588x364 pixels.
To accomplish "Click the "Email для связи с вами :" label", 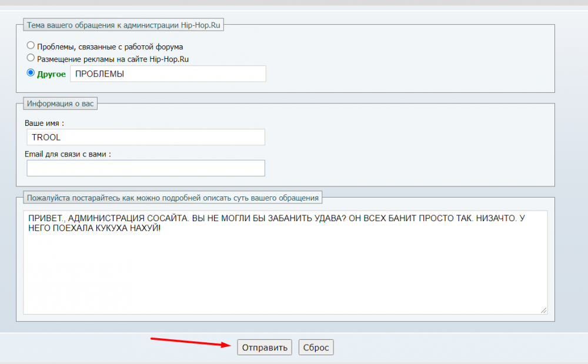I will [x=68, y=154].
